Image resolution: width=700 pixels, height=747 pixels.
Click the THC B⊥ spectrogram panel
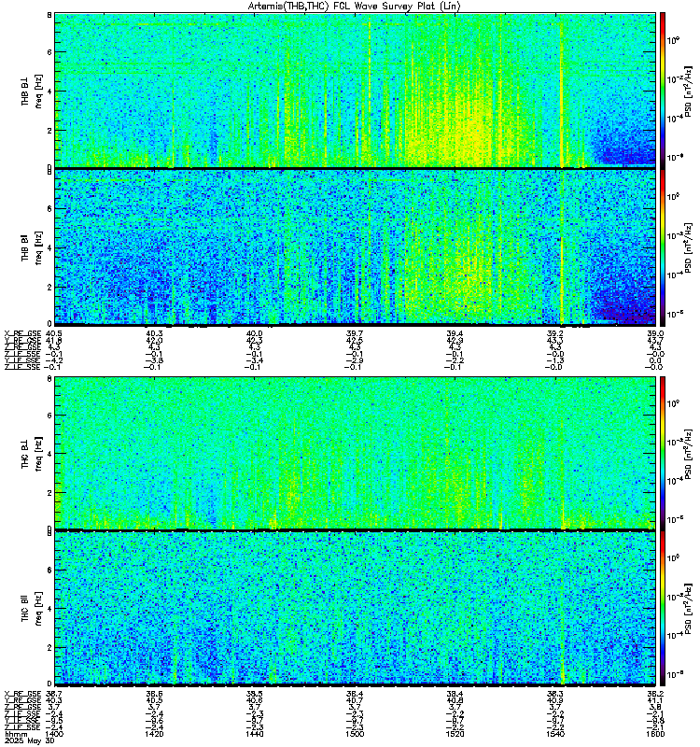click(x=355, y=453)
